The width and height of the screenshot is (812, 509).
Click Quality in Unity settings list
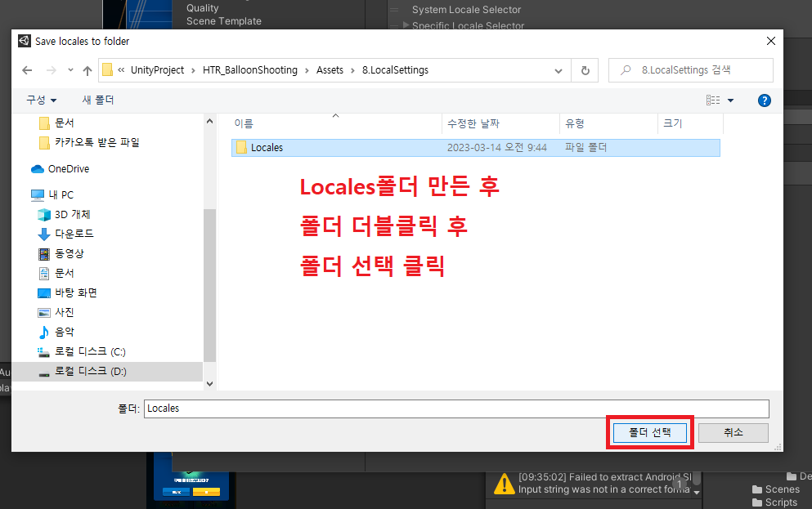(203, 8)
